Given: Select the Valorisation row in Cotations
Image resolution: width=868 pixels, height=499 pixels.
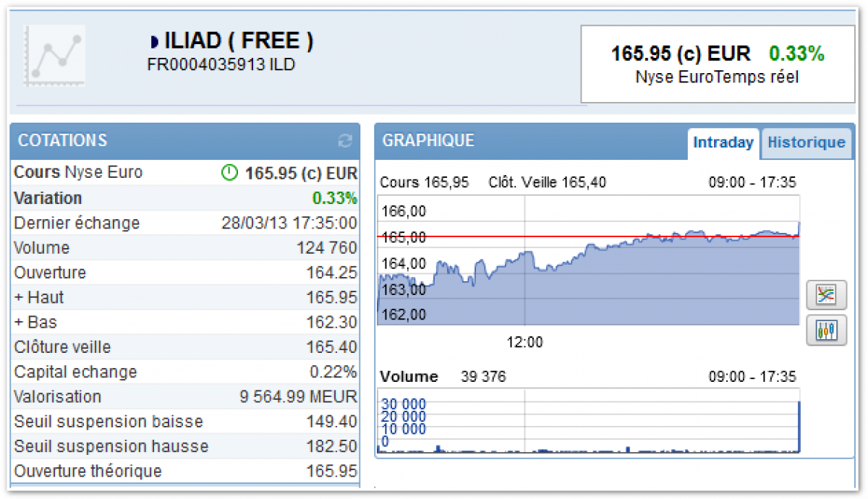Looking at the screenshot, I should 185,397.
